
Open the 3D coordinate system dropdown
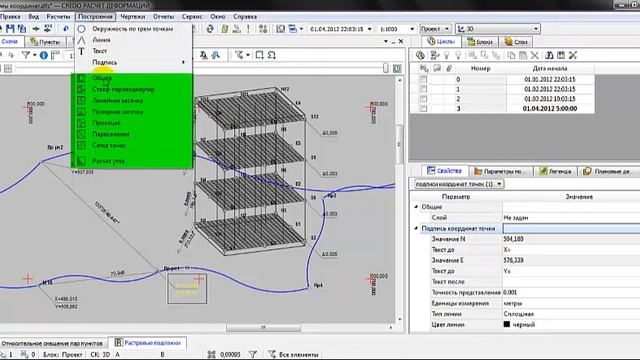(498, 29)
